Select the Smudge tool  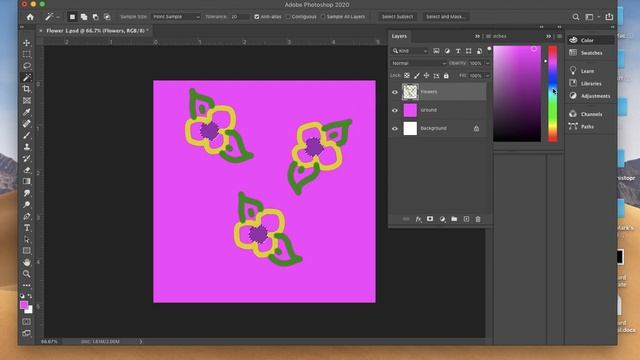pos(27,193)
